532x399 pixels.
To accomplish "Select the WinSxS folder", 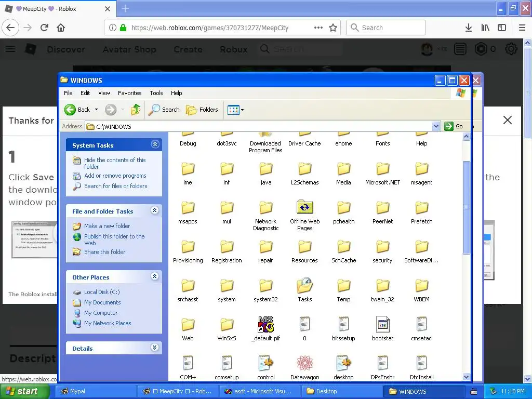I will [227, 324].
